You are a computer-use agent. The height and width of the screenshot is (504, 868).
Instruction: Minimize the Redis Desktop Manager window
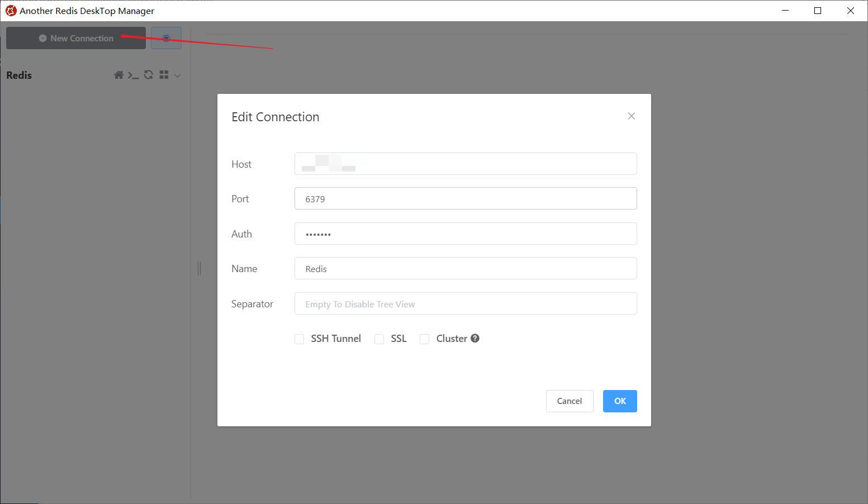pyautogui.click(x=785, y=11)
